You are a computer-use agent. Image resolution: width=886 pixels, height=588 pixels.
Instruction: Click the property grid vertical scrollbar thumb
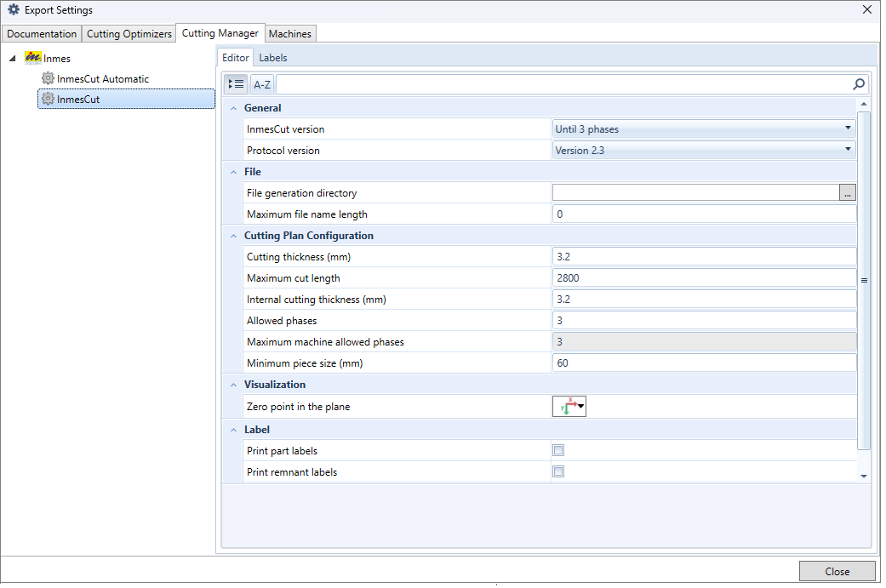click(x=863, y=280)
